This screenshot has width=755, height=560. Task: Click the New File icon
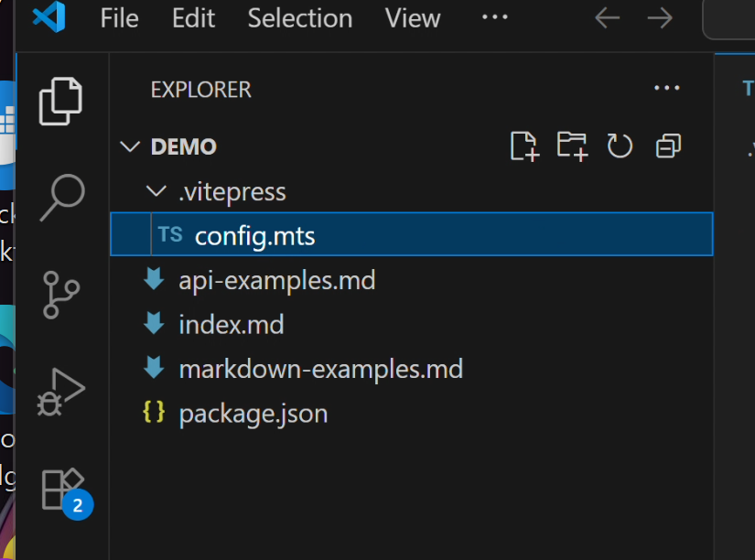[524, 146]
